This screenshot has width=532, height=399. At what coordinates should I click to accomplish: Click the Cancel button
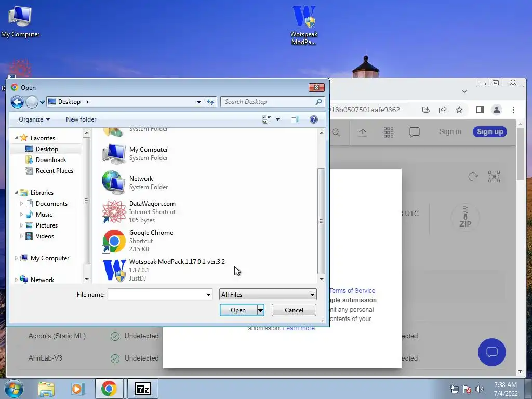click(294, 310)
